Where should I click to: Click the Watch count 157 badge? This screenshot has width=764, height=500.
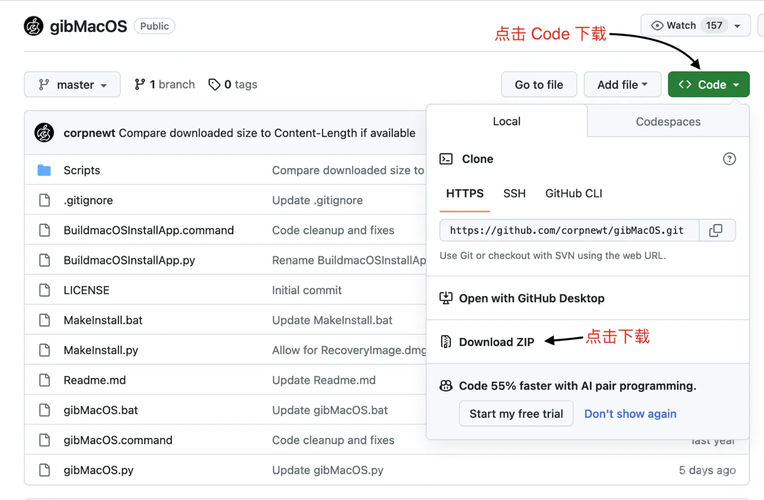[714, 25]
